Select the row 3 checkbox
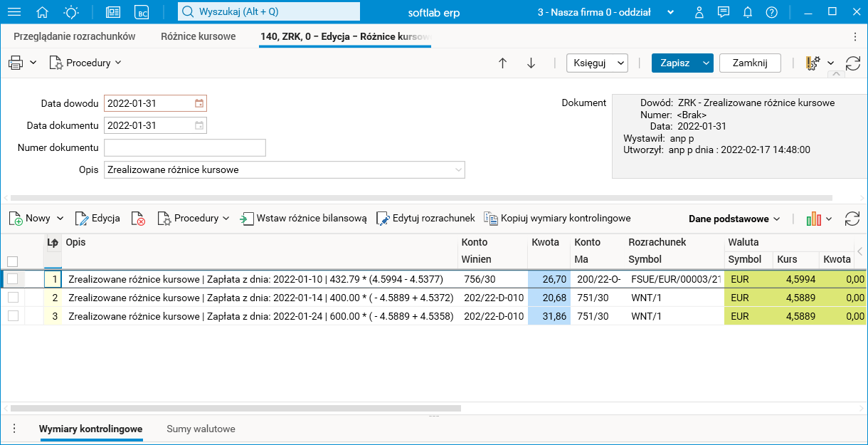The height and width of the screenshot is (445, 868). click(x=13, y=316)
